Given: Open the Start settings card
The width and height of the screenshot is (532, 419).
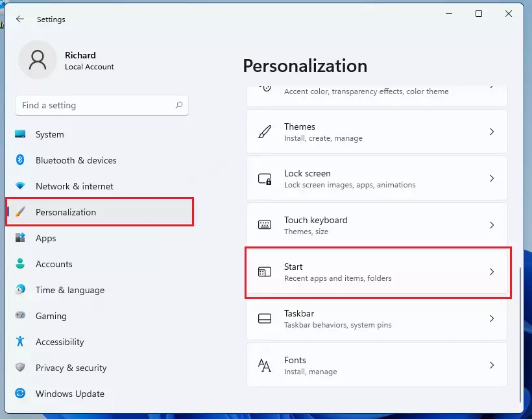Looking at the screenshot, I should [x=377, y=272].
